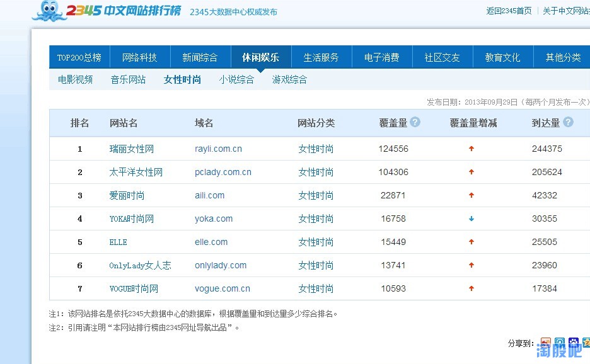Select the 小说综合 subcategory

click(x=236, y=79)
